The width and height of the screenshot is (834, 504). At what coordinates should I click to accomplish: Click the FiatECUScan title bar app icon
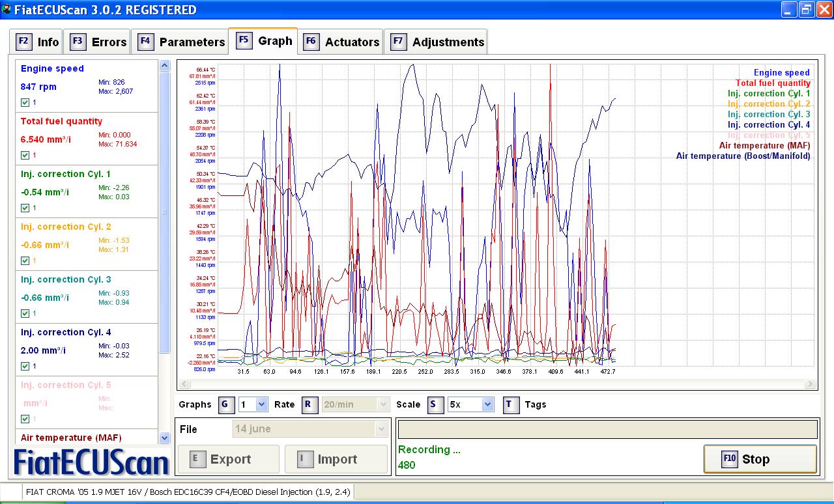[7, 9]
